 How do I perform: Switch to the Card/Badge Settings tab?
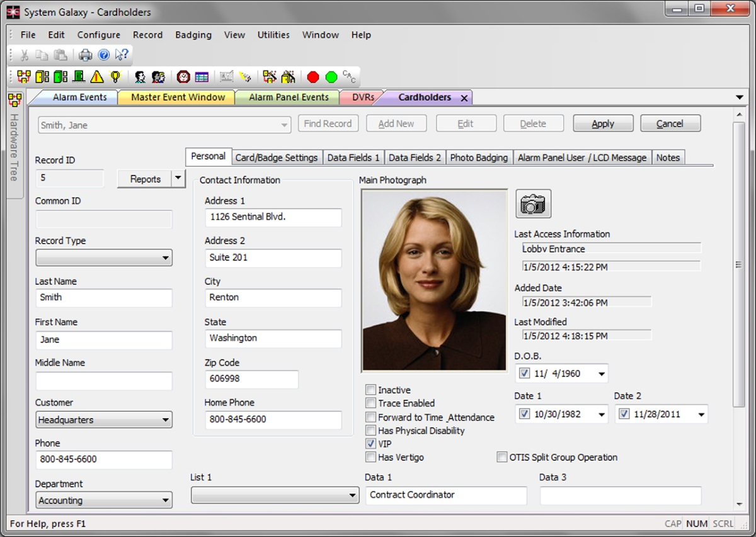(x=276, y=157)
